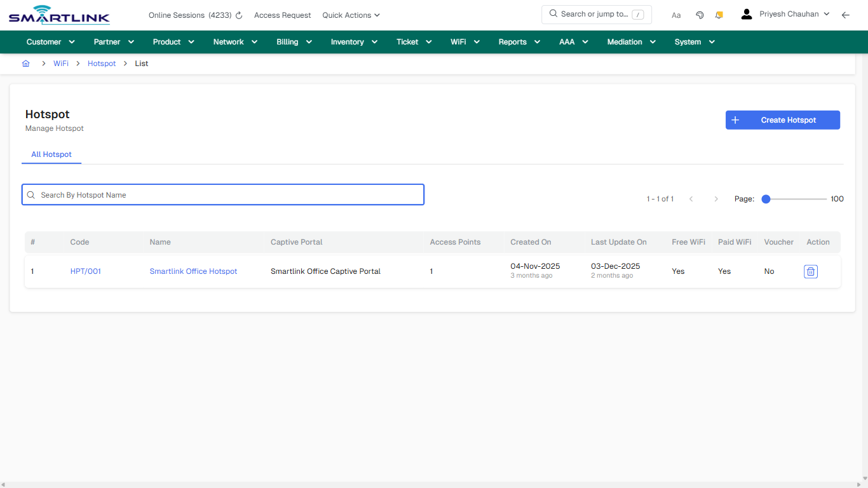Refresh the Online Sessions count
The image size is (868, 488).
(x=238, y=15)
